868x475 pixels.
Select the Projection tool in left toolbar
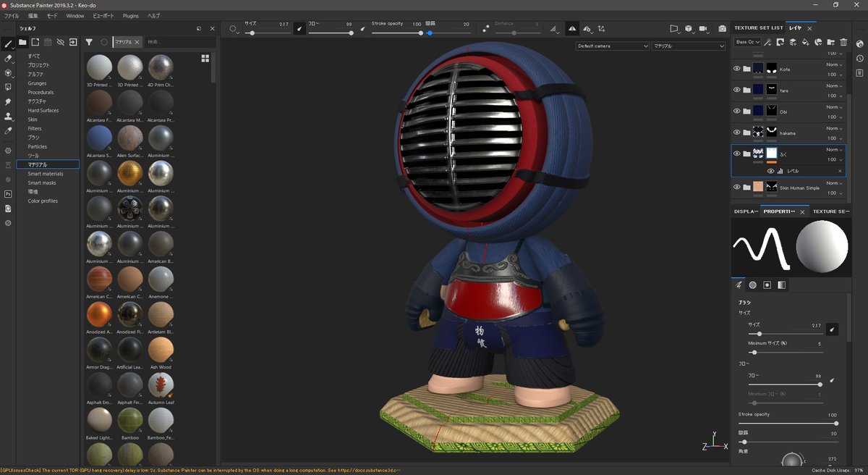(8, 72)
